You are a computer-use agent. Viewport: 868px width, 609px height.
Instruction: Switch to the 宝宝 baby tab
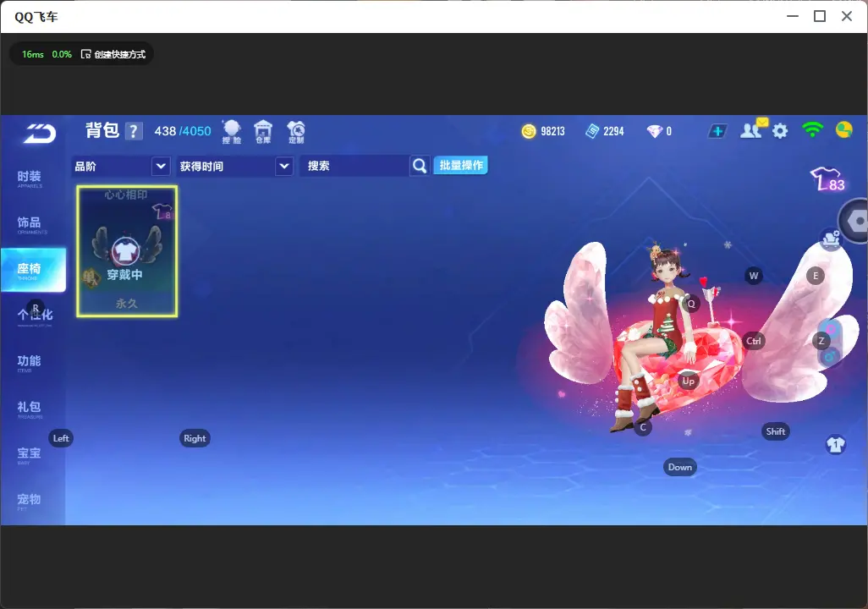tap(29, 454)
